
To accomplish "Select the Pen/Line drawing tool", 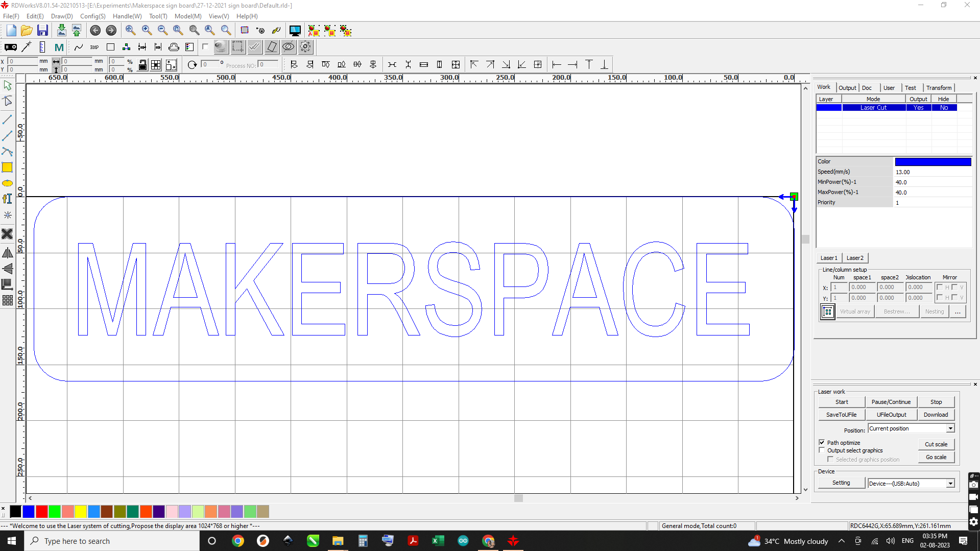I will (x=7, y=119).
